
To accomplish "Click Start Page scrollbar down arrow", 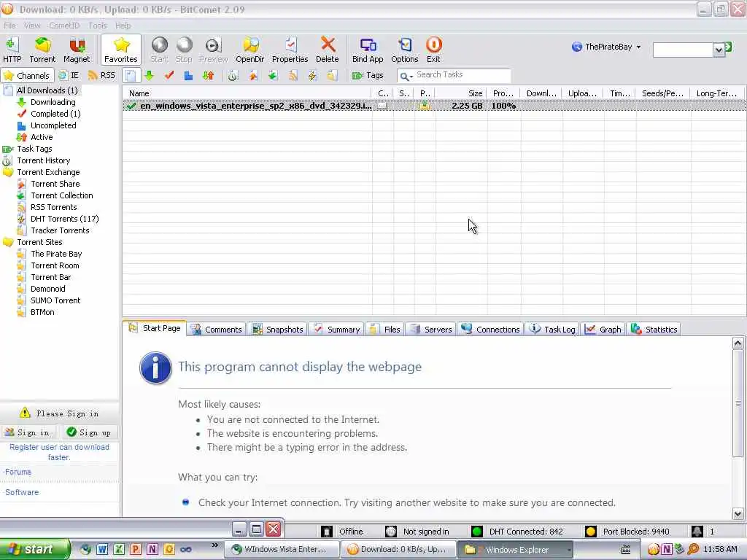I will click(x=738, y=514).
